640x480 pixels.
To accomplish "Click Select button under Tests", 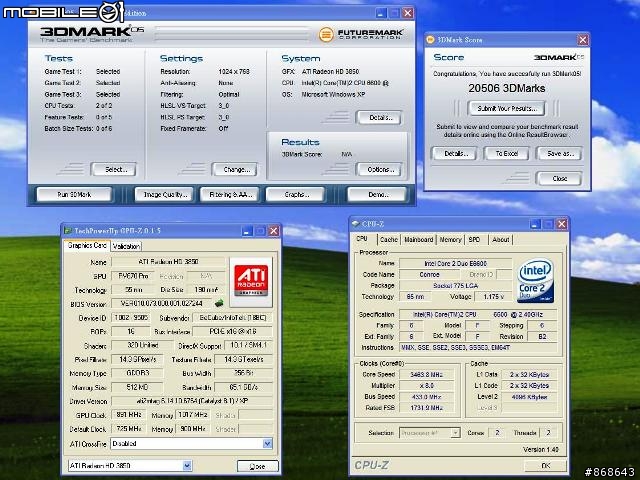I will tap(114, 169).
